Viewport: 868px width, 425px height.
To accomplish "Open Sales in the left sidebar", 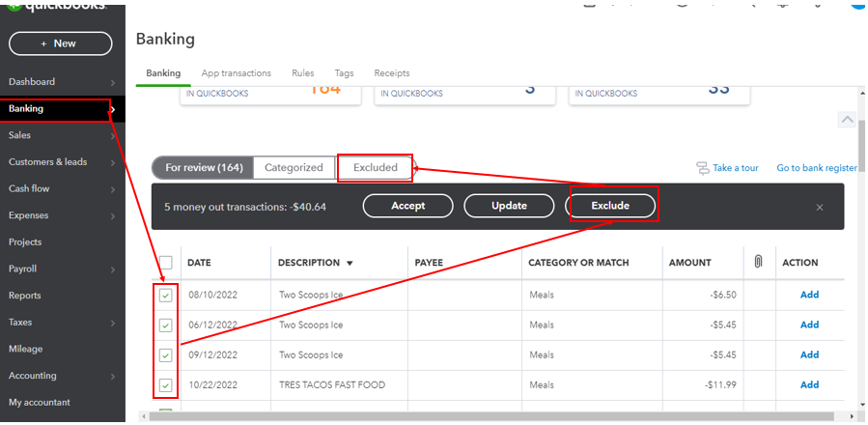I will tap(19, 135).
